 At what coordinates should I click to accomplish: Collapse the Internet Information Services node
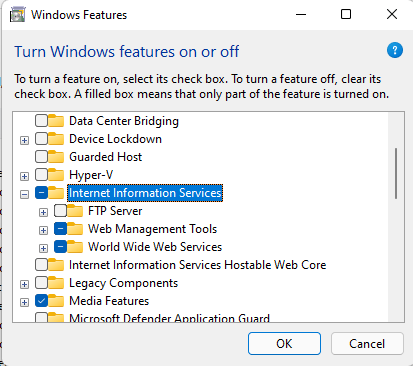pyautogui.click(x=24, y=194)
